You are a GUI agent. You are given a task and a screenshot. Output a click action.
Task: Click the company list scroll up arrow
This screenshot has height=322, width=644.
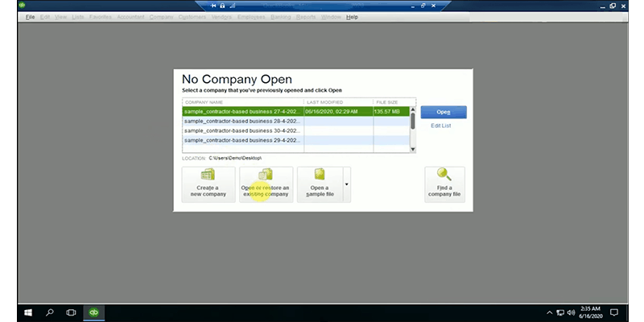point(413,109)
